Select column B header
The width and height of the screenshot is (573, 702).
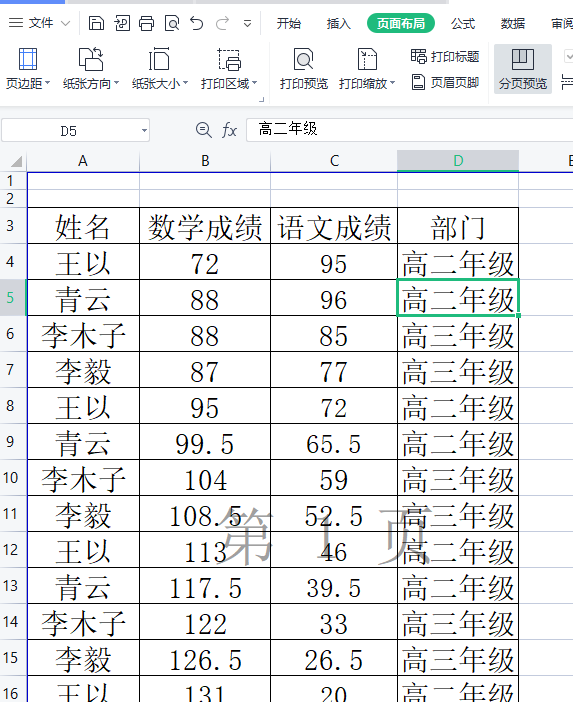[205, 161]
